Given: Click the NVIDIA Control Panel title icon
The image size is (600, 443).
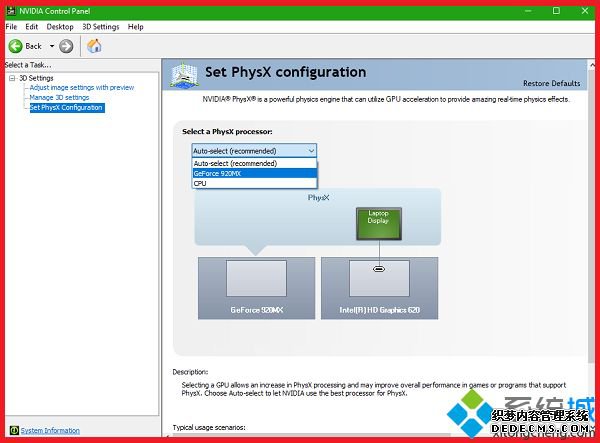Looking at the screenshot, I should tap(11, 11).
